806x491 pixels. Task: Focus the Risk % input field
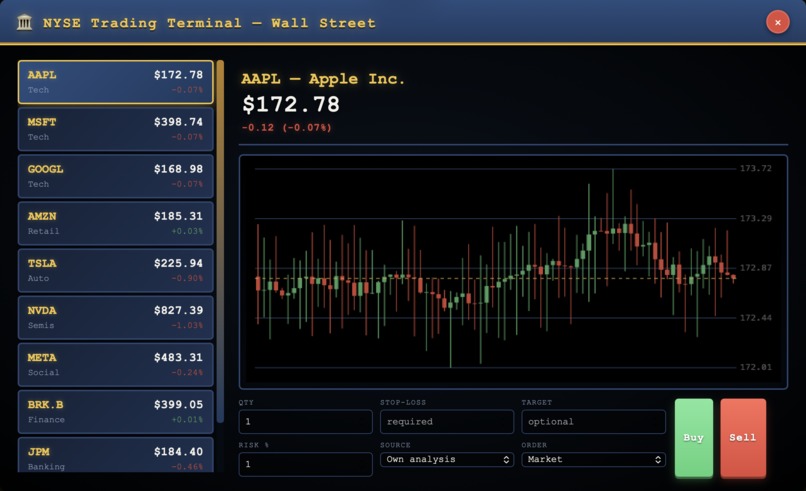[305, 464]
